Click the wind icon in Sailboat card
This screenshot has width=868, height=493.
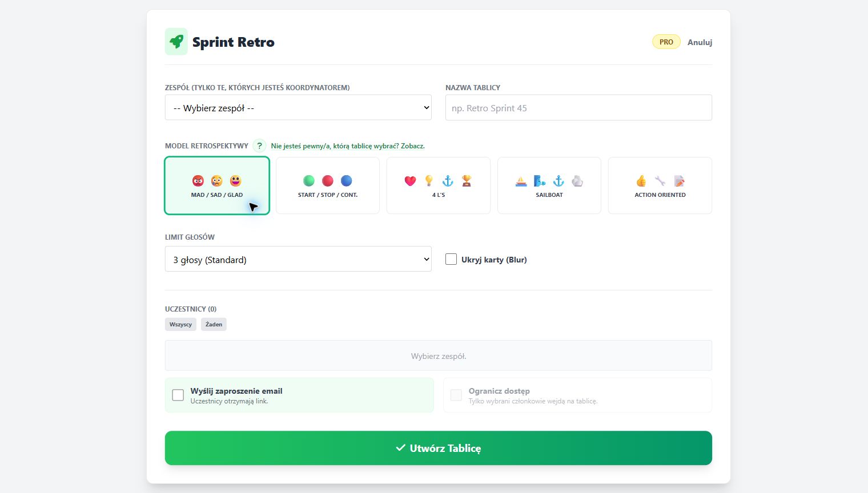(x=540, y=181)
